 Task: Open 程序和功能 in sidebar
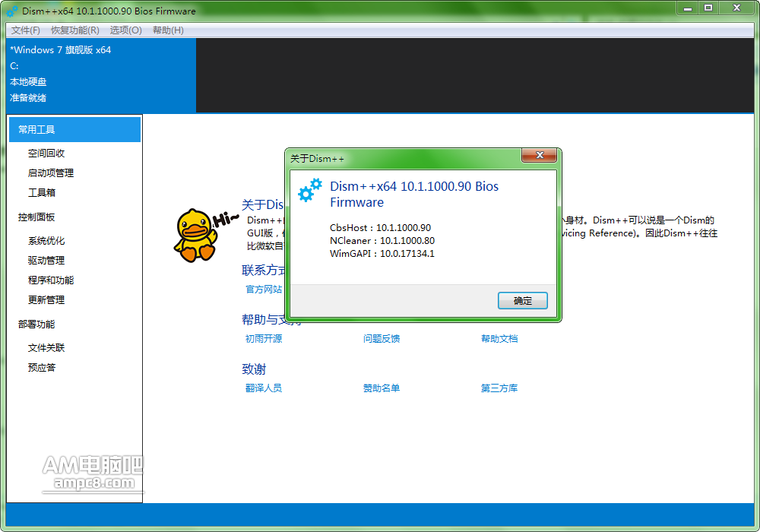click(51, 280)
